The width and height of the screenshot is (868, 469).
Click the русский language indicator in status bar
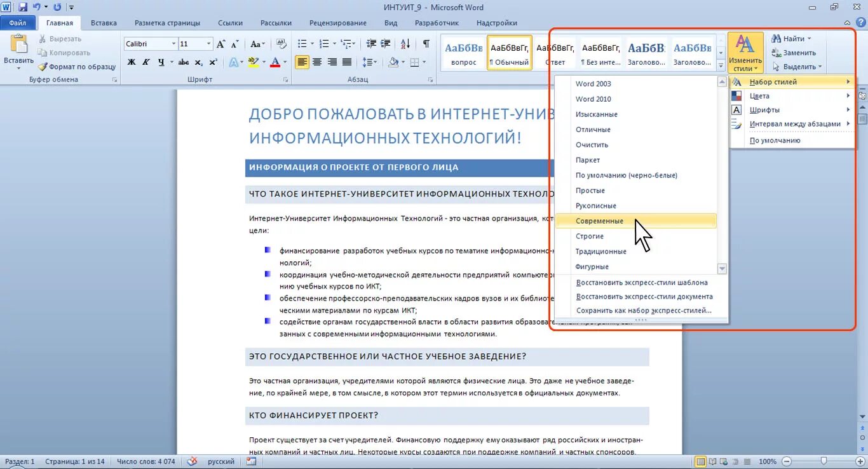coord(221,461)
